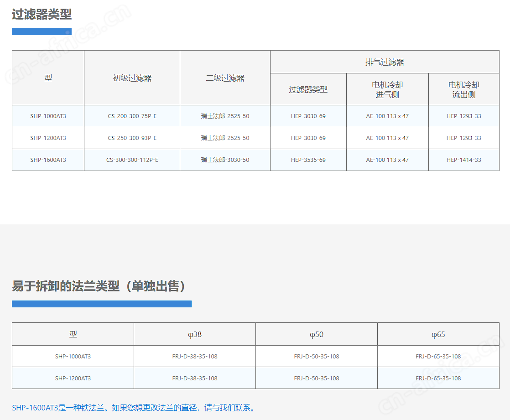
Task: Click 瑞士法郎-2525-50 in the SHP-1000AT3 row
Action: pos(225,116)
